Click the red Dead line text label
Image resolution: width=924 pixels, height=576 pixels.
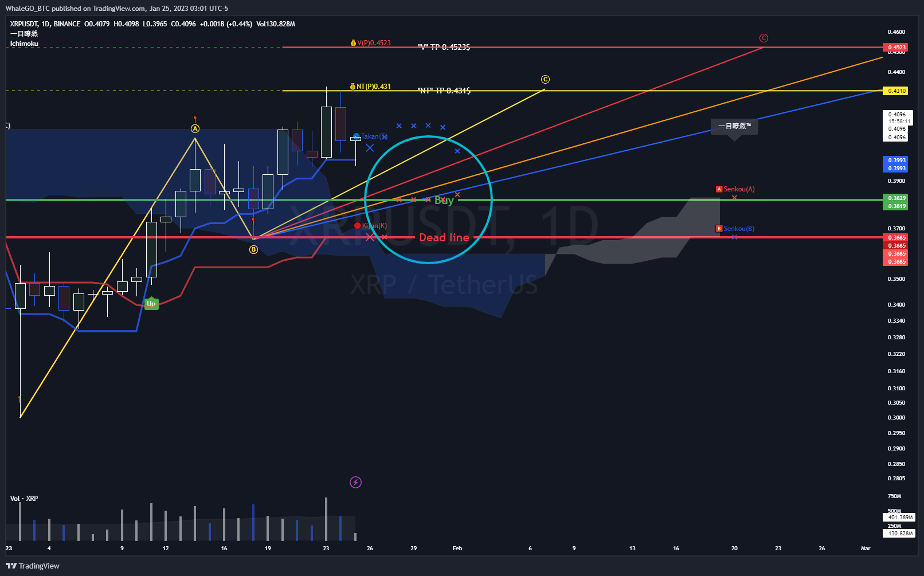click(x=444, y=237)
